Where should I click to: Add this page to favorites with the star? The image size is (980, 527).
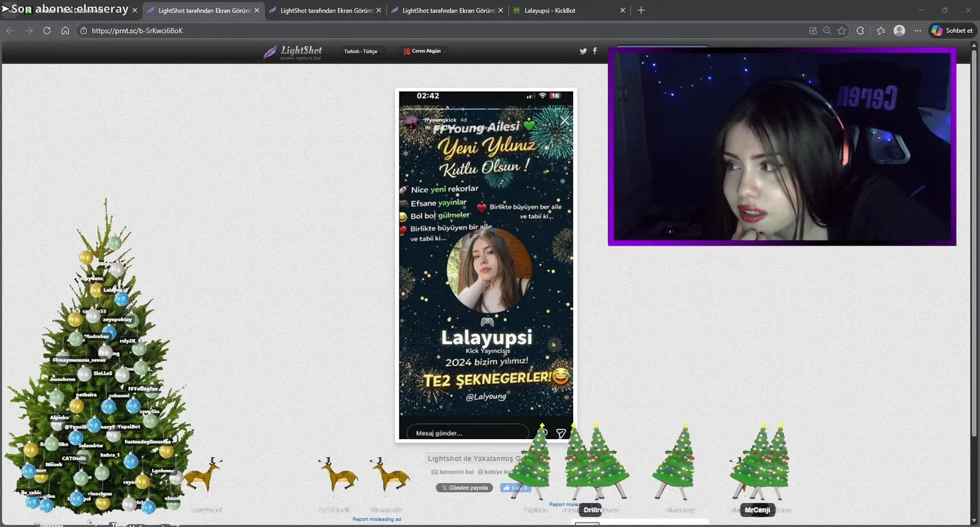coord(842,31)
